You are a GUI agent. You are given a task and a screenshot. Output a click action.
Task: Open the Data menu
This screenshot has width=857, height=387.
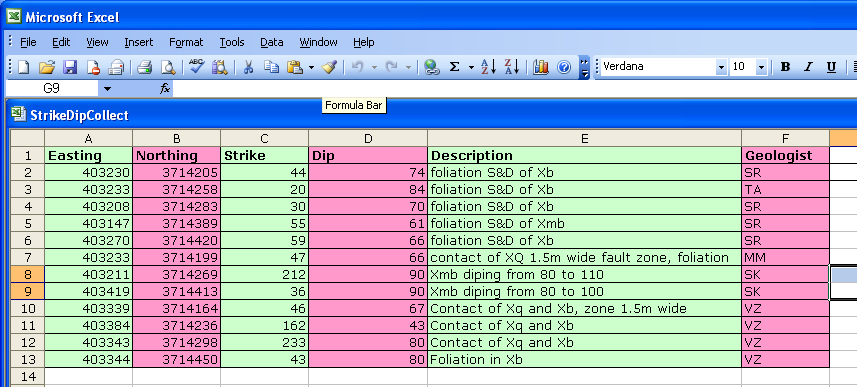(x=272, y=42)
